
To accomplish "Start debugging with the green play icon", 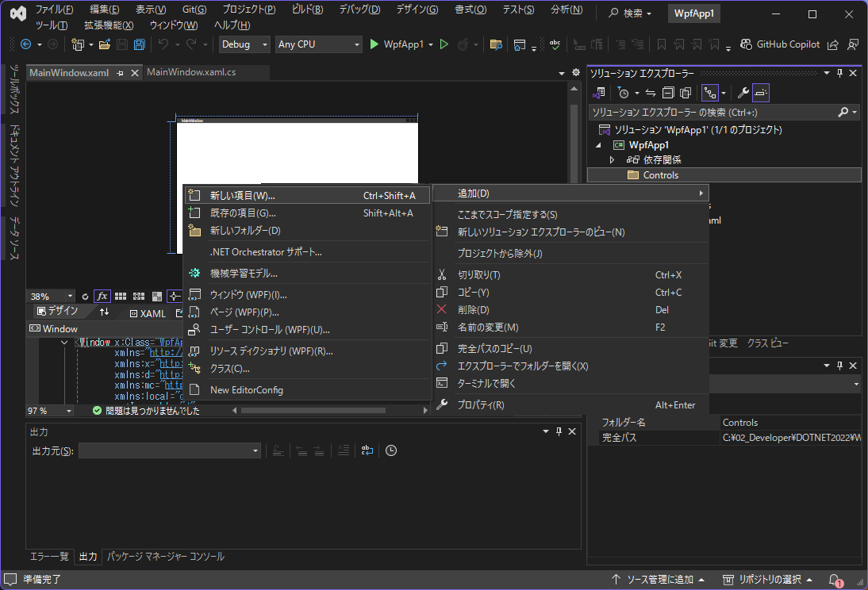I will pos(374,44).
